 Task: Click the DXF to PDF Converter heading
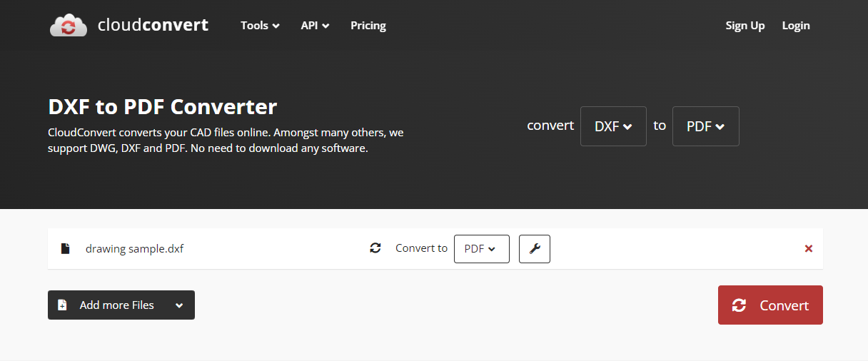pos(163,107)
